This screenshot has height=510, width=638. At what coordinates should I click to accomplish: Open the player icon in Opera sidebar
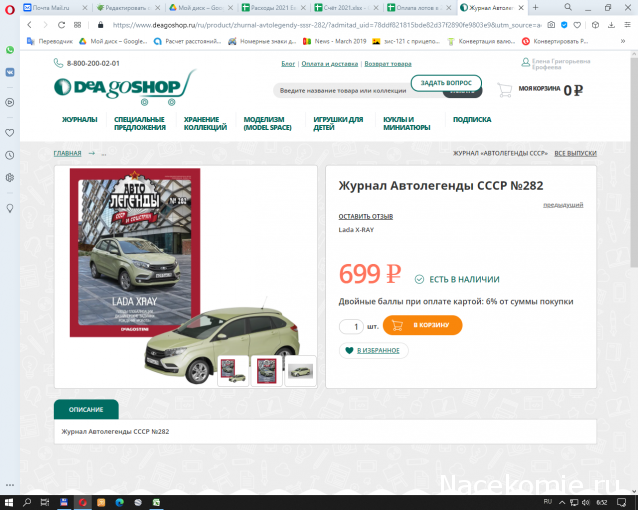point(10,102)
